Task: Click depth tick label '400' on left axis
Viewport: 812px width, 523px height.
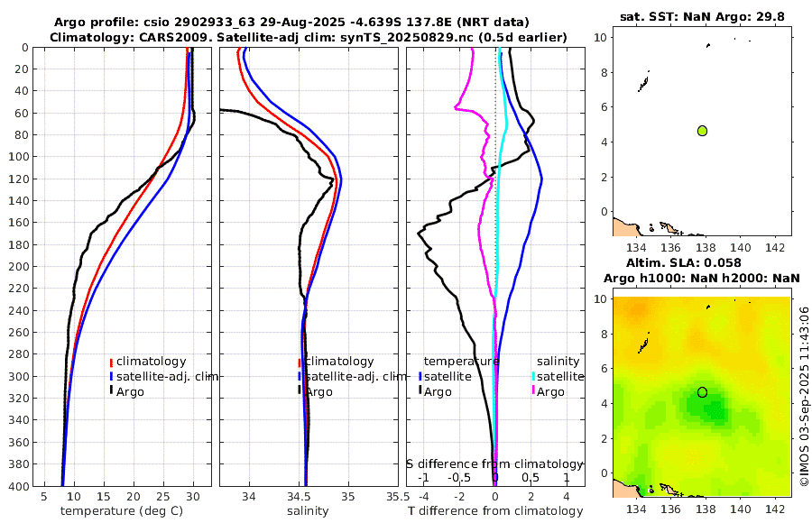Action: click(19, 486)
